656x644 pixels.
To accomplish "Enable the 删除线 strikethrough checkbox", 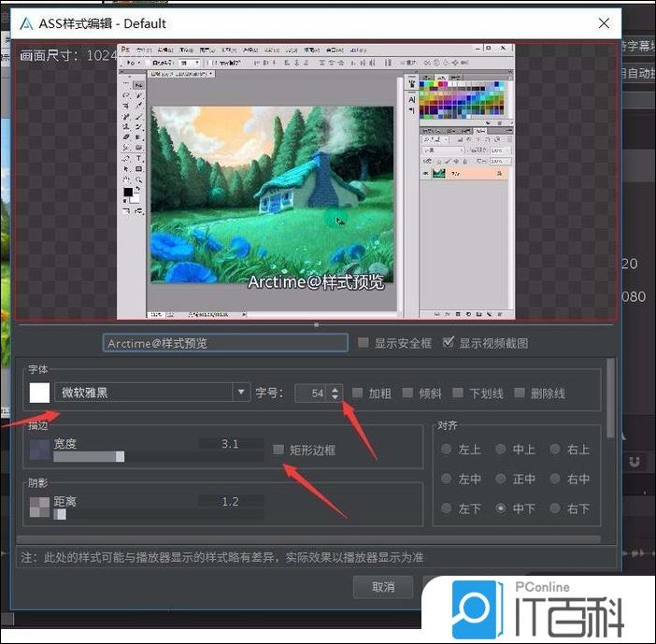I will pyautogui.click(x=520, y=393).
